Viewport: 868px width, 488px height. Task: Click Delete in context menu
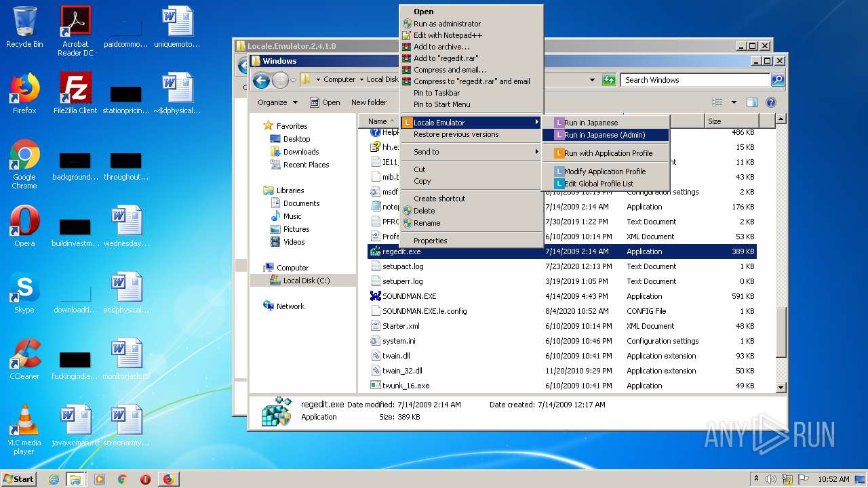471,211
